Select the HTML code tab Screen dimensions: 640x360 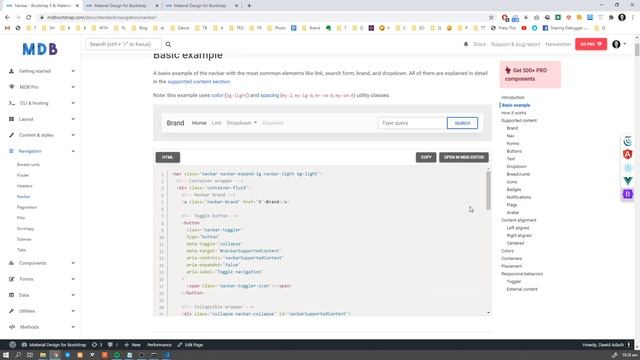click(168, 157)
